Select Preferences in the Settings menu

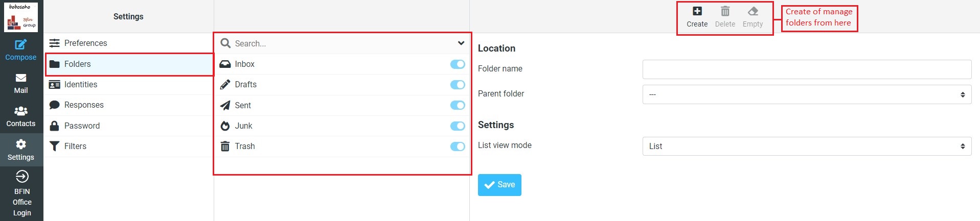[x=85, y=43]
